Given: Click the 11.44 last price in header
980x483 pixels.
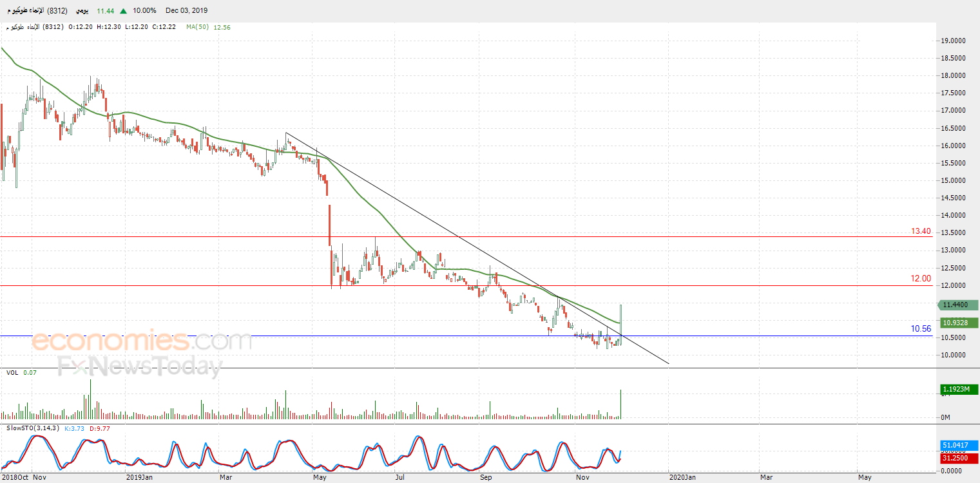Looking at the screenshot, I should coord(106,11).
